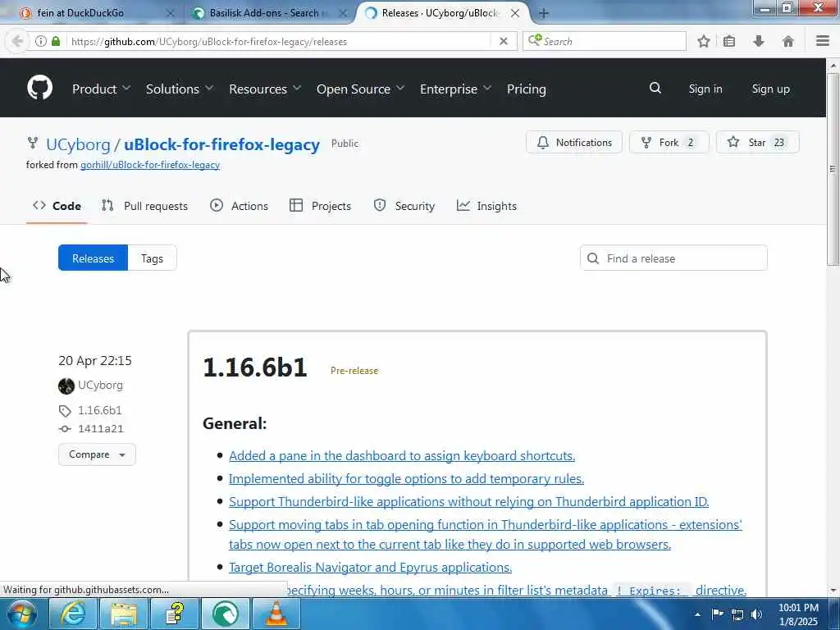Expand the Solutions dropdown menu
The width and height of the screenshot is (840, 630).
pos(180,89)
